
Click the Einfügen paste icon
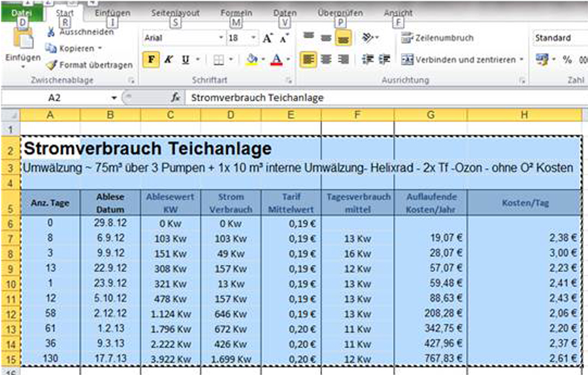tap(23, 41)
